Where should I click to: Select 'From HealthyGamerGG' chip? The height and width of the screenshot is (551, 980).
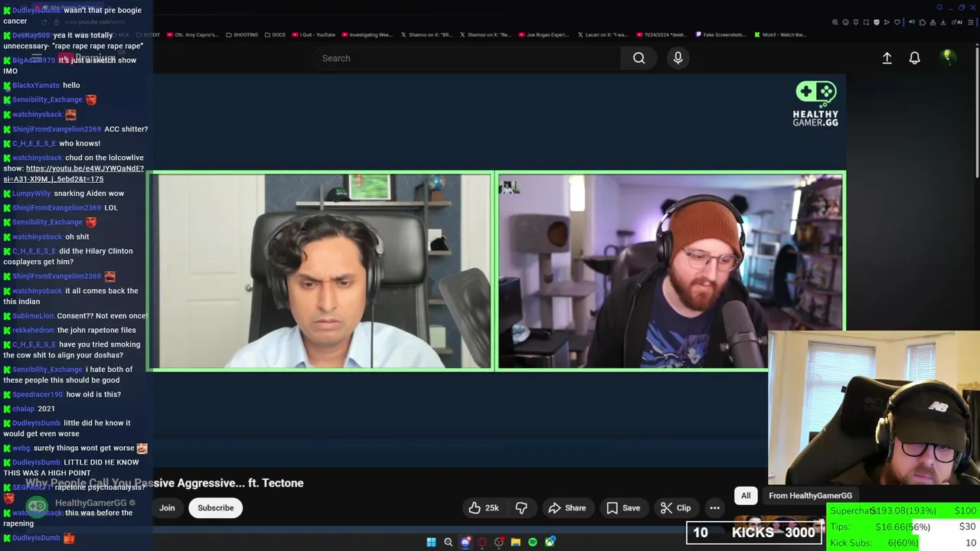810,496
